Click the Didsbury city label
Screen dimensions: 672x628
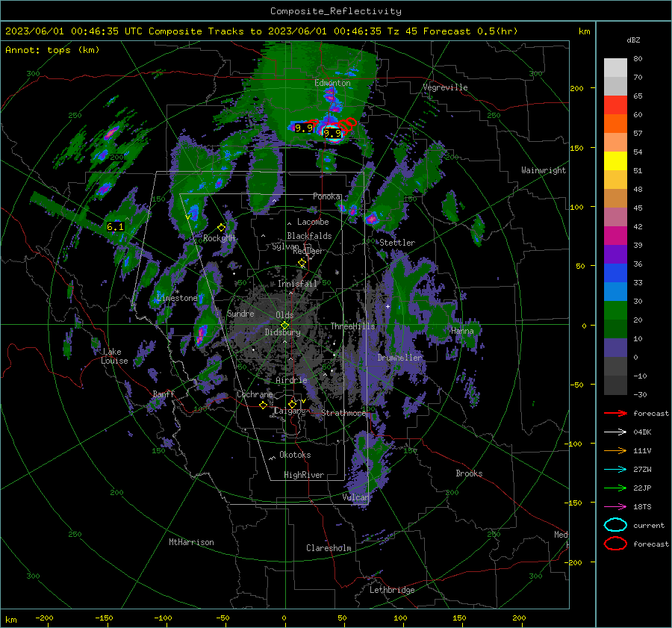[282, 332]
